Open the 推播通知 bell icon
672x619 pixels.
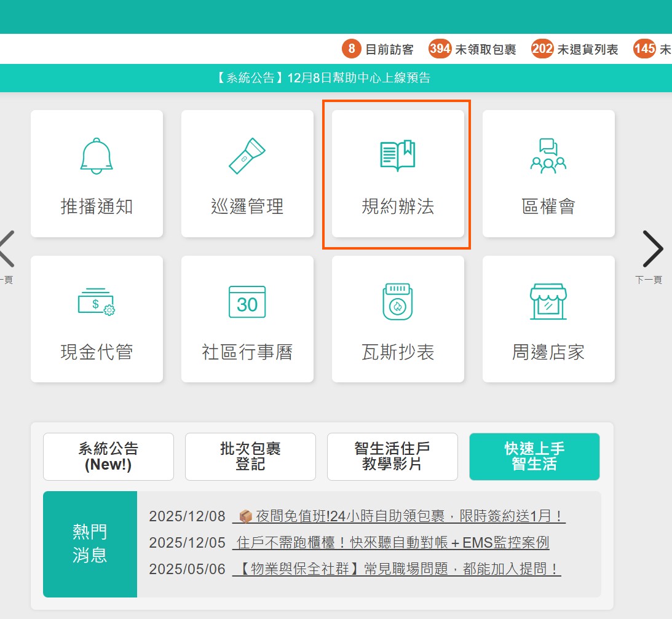(97, 156)
